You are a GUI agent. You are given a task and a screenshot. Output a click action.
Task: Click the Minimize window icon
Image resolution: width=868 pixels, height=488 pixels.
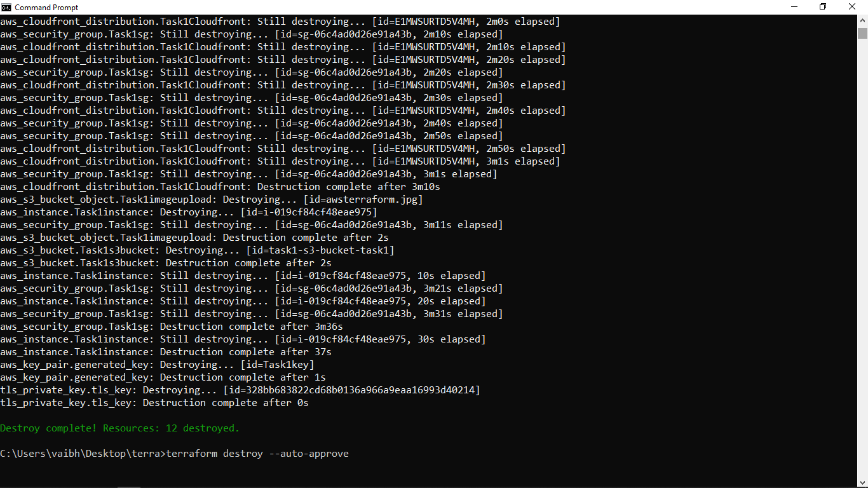point(794,6)
